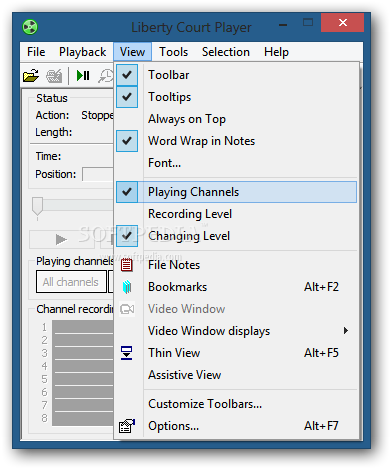391x469 pixels.
Task: Open File Notes from the View menu
Action: [x=237, y=265]
